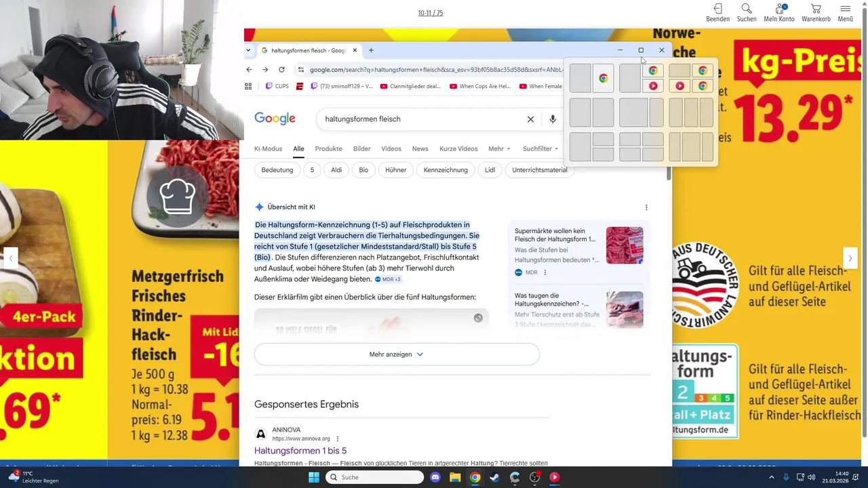
Task: Switch to Bilder results
Action: [362, 148]
